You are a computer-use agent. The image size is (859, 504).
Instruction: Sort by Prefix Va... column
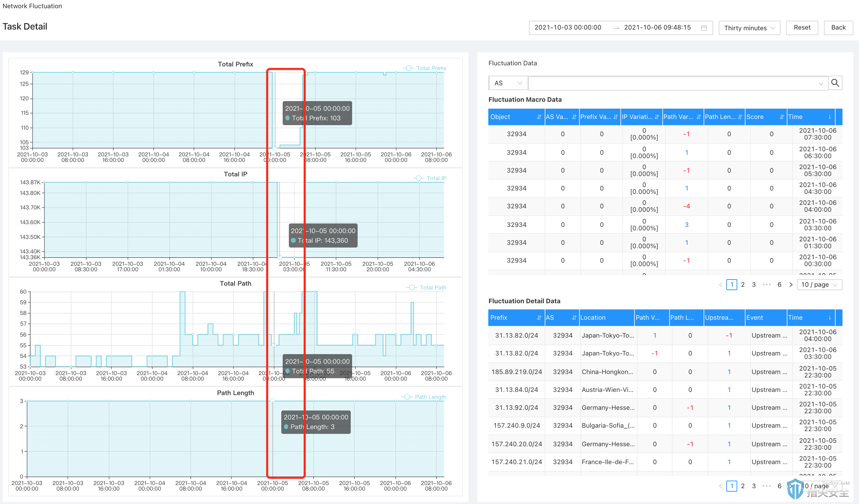tap(615, 117)
